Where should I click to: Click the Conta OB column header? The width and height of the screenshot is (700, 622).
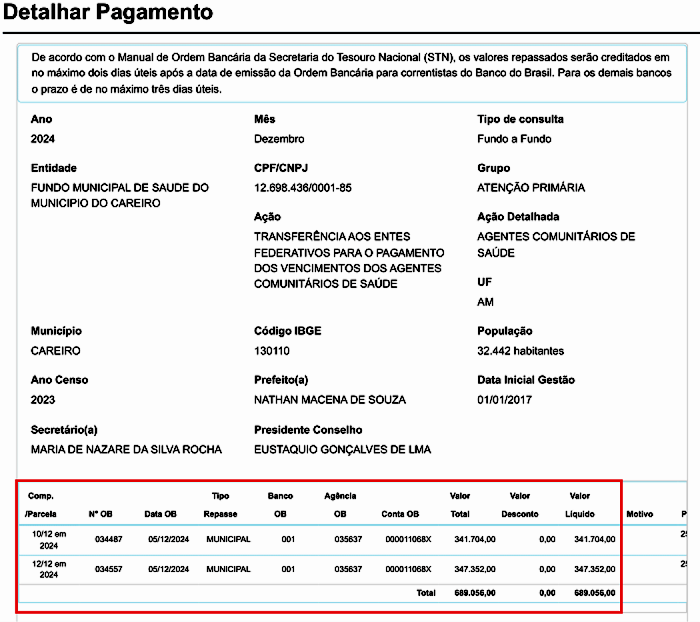coord(400,514)
